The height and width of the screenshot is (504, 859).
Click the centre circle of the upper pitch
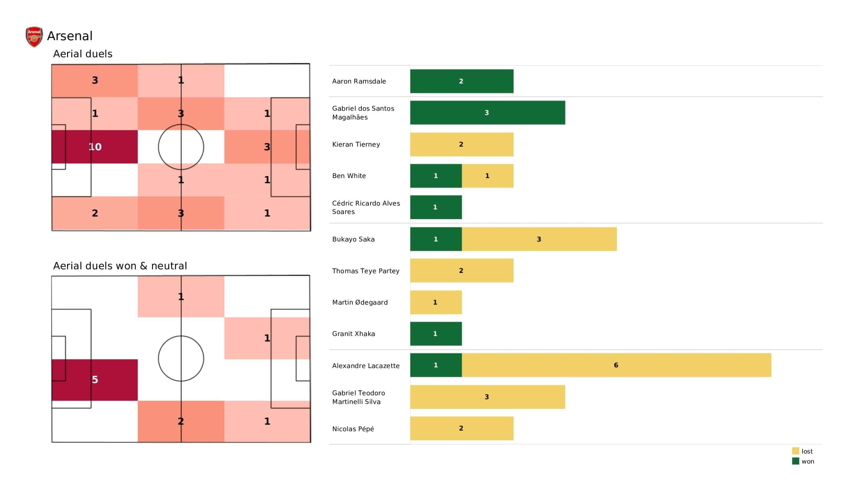point(181,147)
